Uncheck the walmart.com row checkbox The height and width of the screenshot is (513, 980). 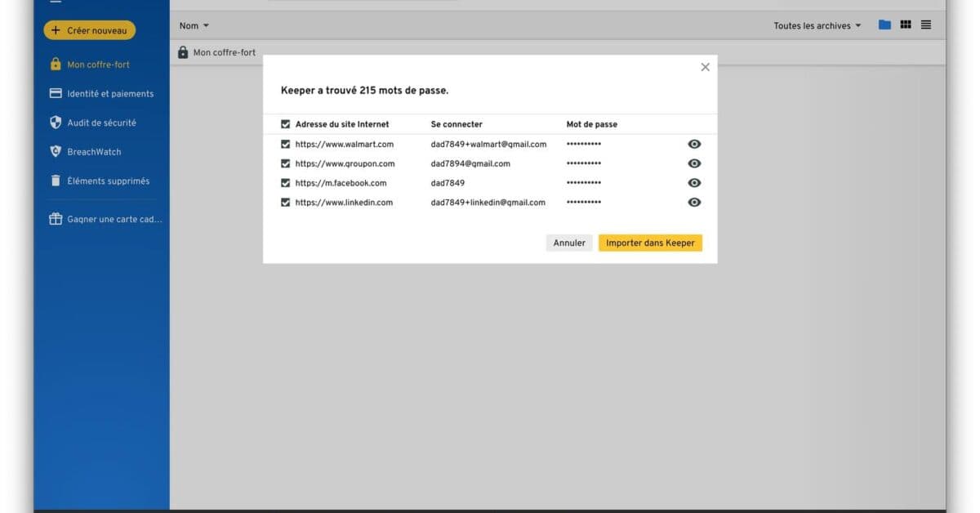pos(285,144)
